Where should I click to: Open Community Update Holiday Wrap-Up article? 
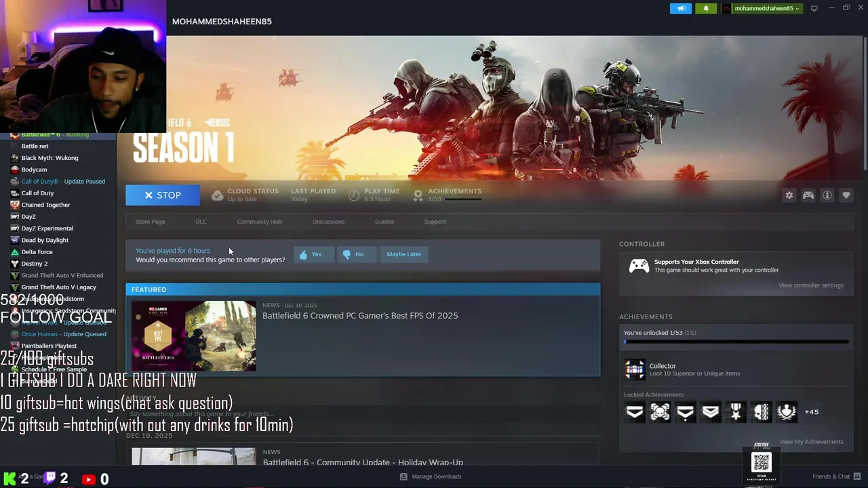coord(363,462)
